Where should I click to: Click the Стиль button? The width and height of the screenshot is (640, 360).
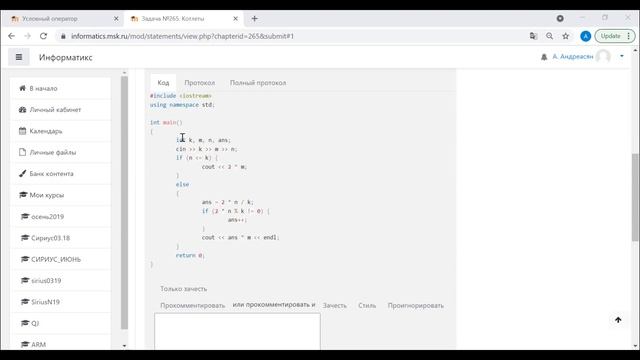[367, 305]
